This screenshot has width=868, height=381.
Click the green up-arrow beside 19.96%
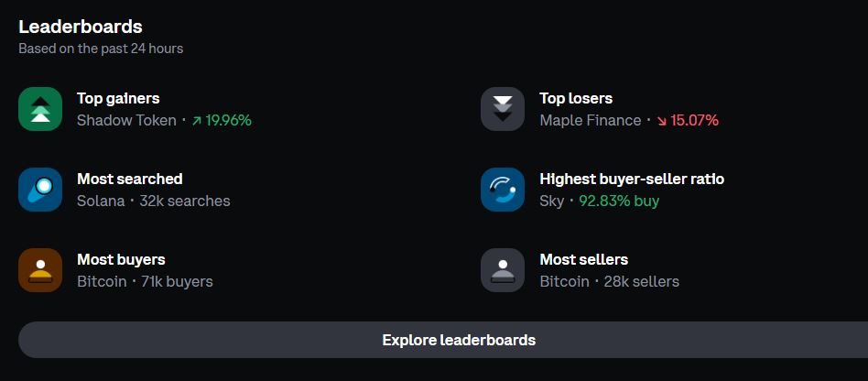click(x=197, y=121)
